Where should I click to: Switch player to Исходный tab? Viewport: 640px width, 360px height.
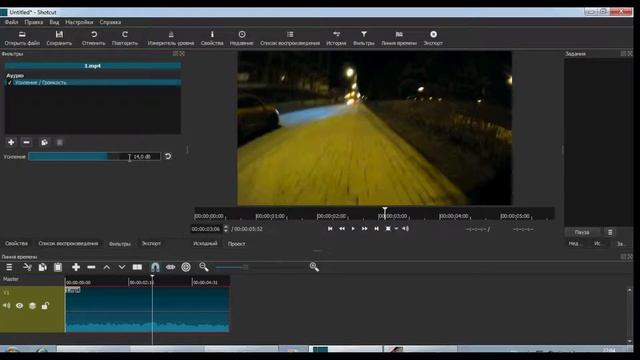click(205, 244)
